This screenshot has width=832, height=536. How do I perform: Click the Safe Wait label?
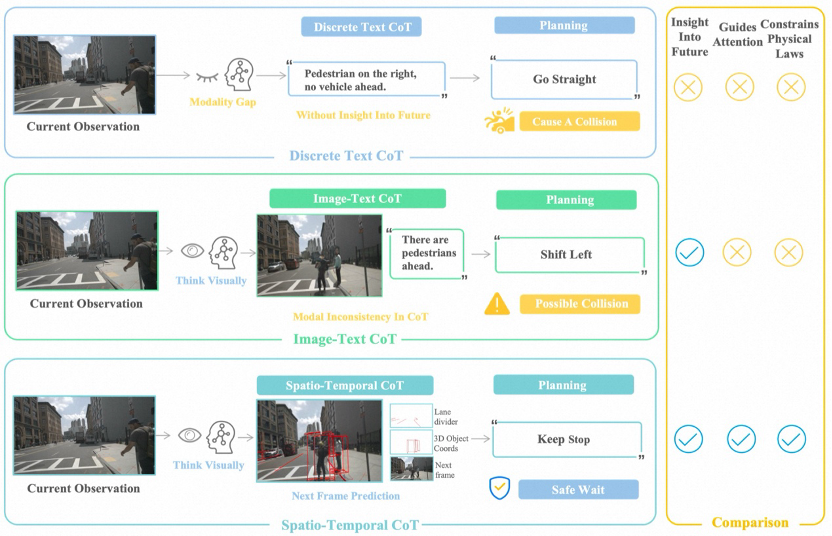[x=578, y=489]
